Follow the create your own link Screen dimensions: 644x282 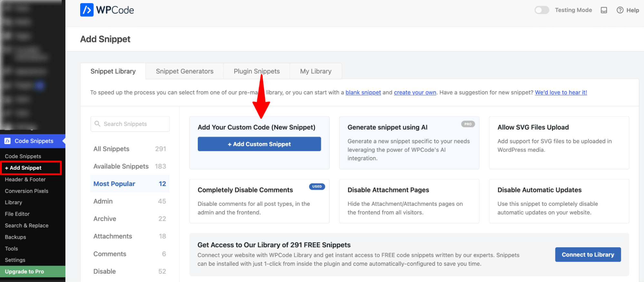[x=415, y=92]
